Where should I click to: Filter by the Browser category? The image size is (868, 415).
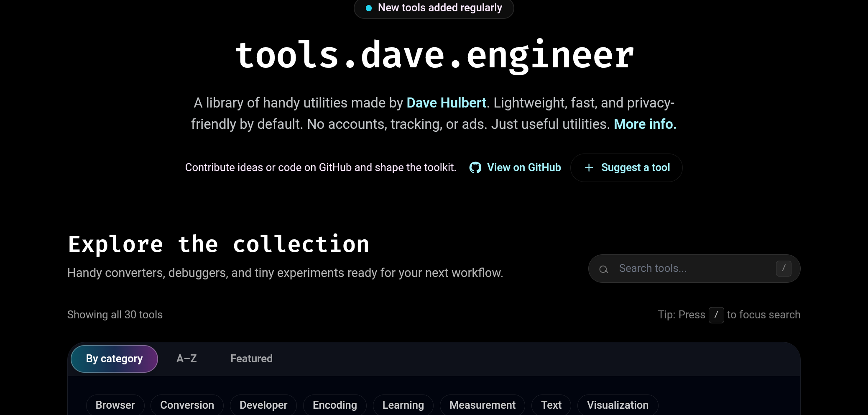[x=115, y=405]
